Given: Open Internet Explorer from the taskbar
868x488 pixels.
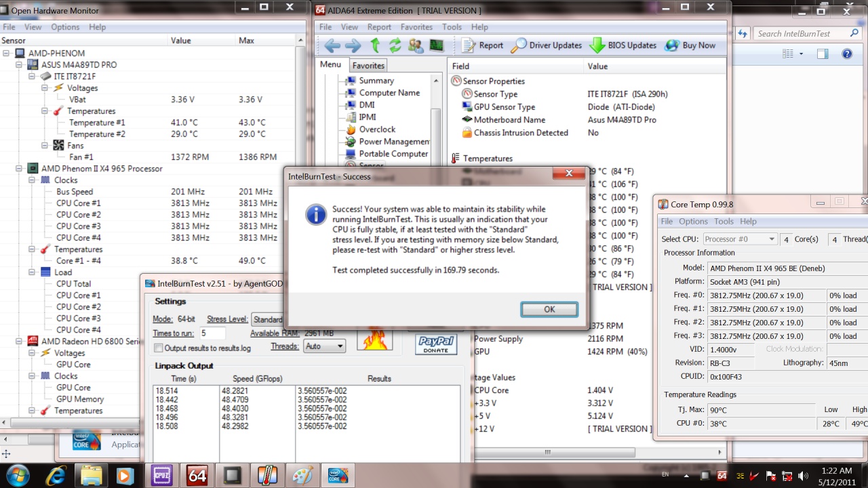Looking at the screenshot, I should click(56, 474).
